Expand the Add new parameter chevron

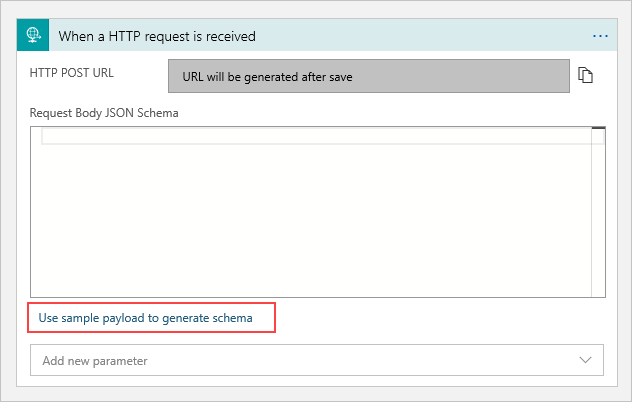click(585, 359)
